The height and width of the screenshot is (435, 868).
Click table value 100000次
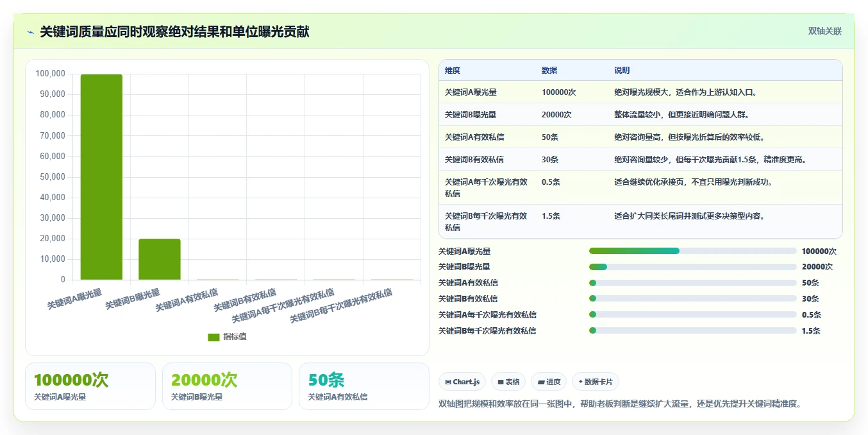[559, 92]
